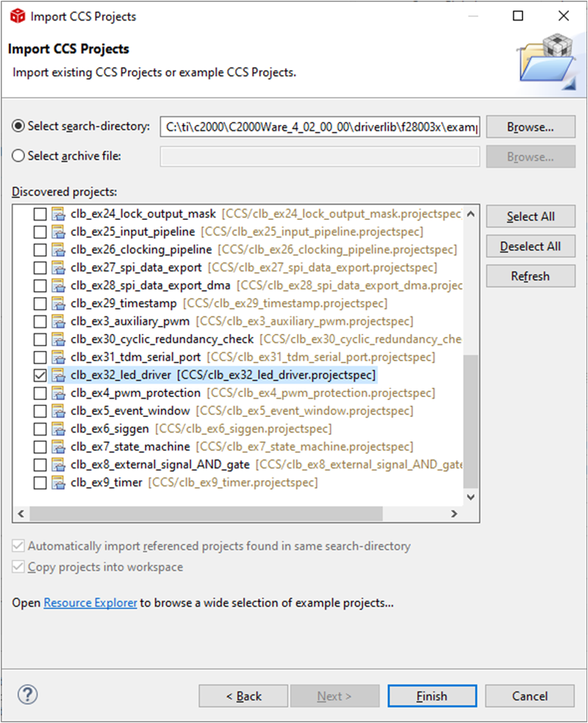Click the clb_ex25_input_pipeline project icon
588x723 pixels.
[x=58, y=232]
